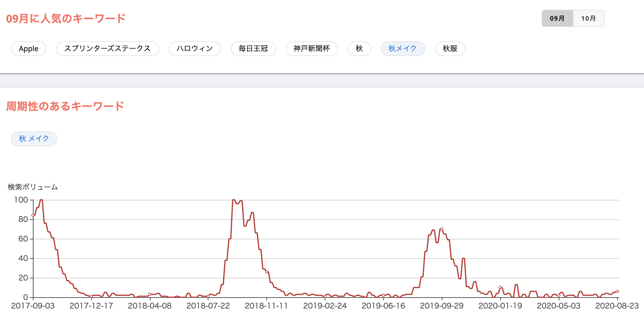Select the single-character 秋 keyword chip
Screen dimensions: 644x321
pos(359,49)
